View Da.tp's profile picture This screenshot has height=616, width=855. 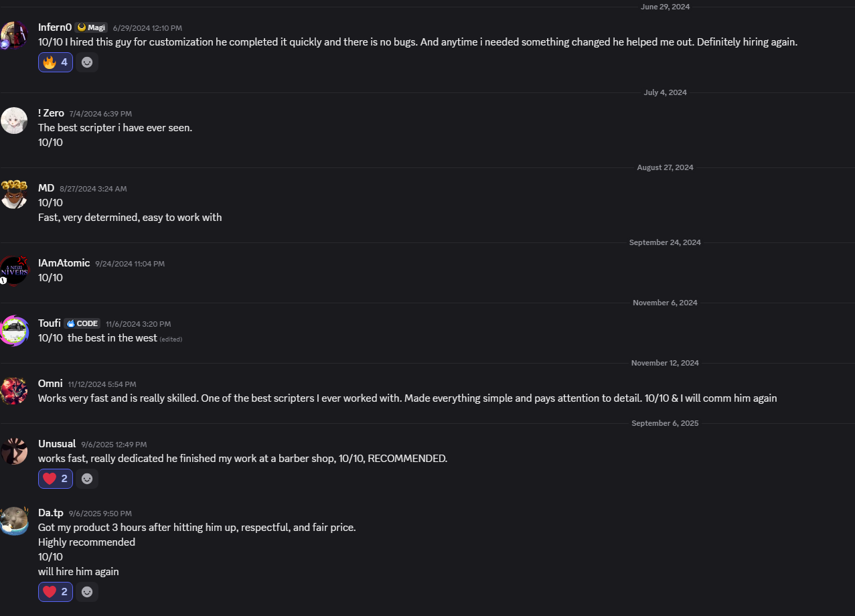pos(14,520)
